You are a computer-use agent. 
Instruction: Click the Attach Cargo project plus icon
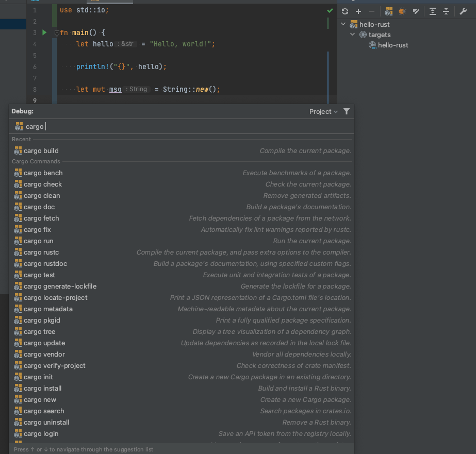pyautogui.click(x=358, y=11)
